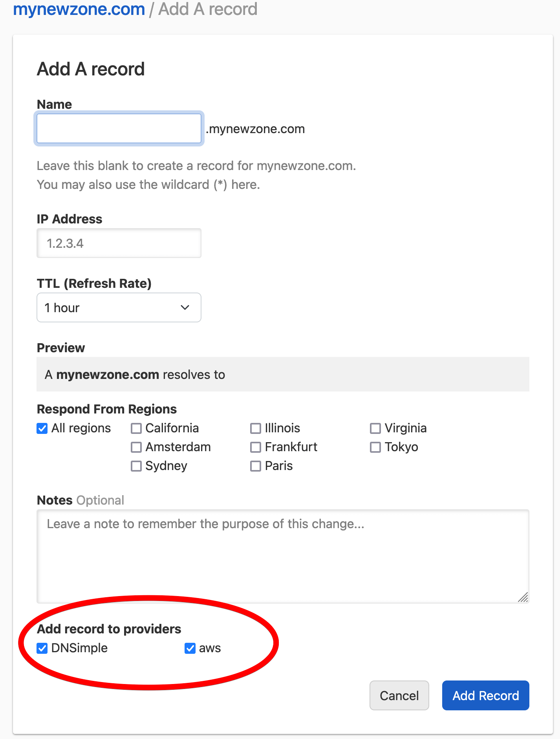Check the Paris region checkbox
Image resolution: width=560 pixels, height=739 pixels.
[x=256, y=466]
